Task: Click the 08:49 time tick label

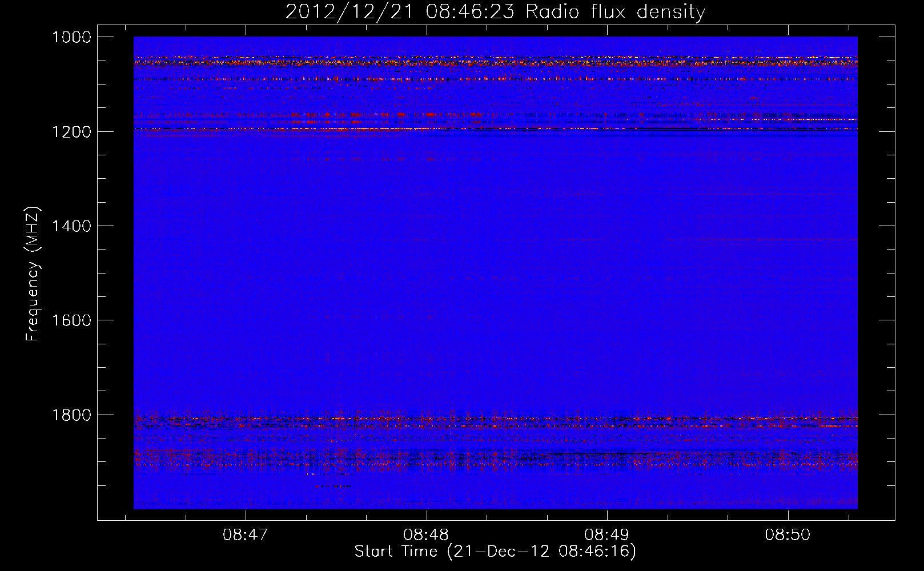Action: (x=606, y=534)
